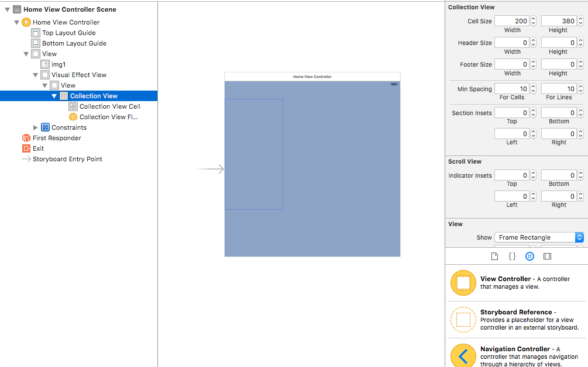Click the Navigation Controller library icon

pos(463,355)
